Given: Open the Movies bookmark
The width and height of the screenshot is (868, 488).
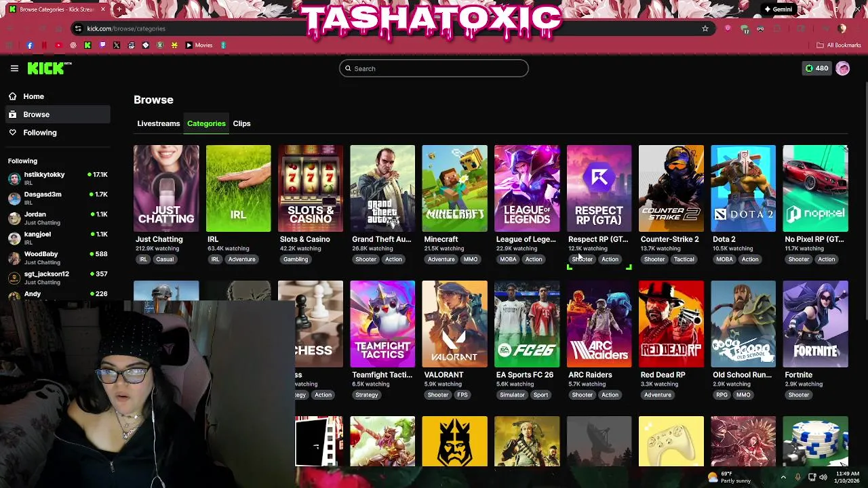Looking at the screenshot, I should click(x=199, y=45).
